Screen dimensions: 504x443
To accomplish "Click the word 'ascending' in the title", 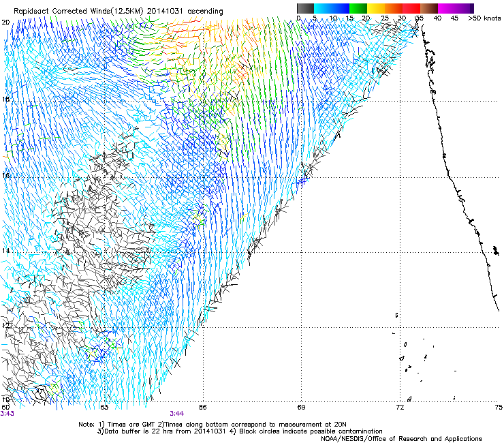I will coord(205,12).
